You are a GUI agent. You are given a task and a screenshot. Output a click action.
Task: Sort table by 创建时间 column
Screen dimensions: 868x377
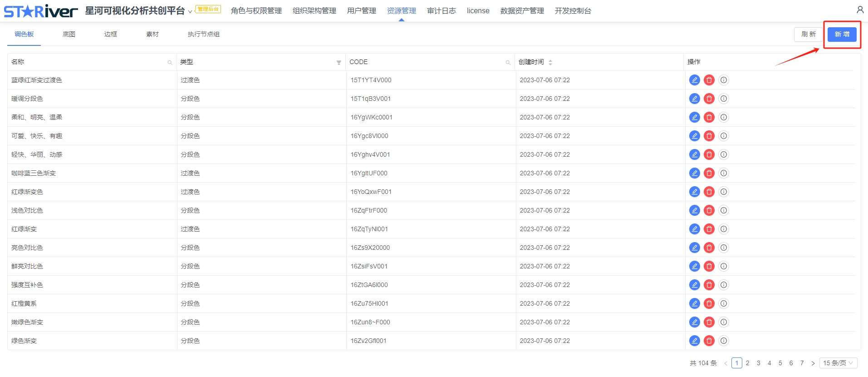(x=550, y=62)
